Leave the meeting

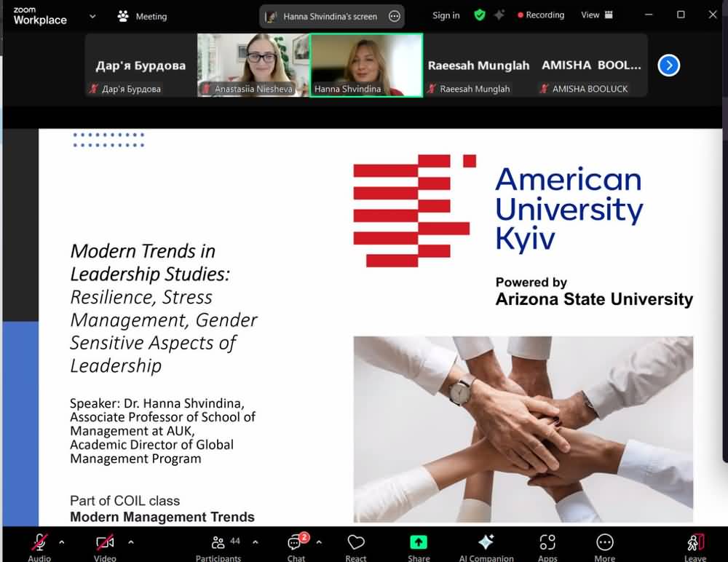coord(695,544)
